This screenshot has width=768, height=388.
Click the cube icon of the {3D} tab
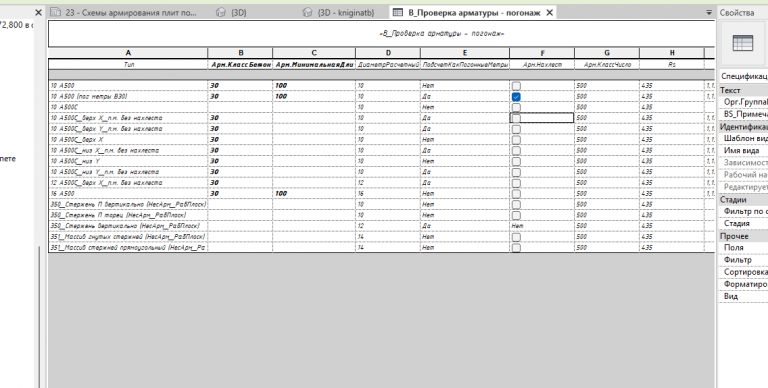[x=221, y=13]
